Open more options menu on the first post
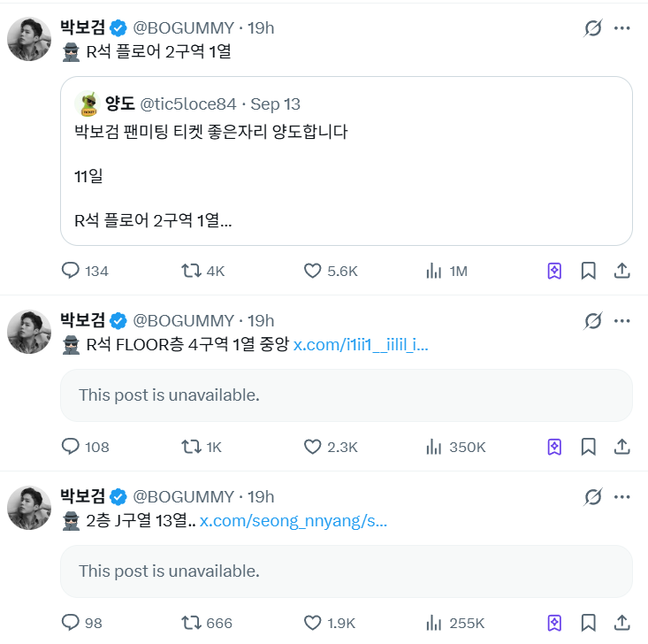The height and width of the screenshot is (644, 648). click(x=622, y=28)
